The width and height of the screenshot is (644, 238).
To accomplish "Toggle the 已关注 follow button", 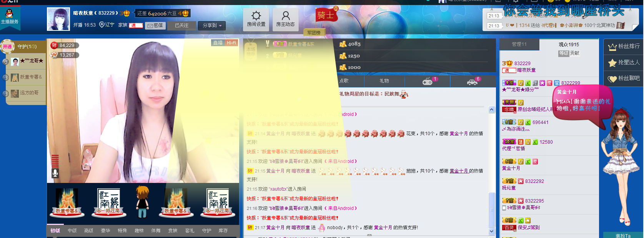I will point(182,25).
